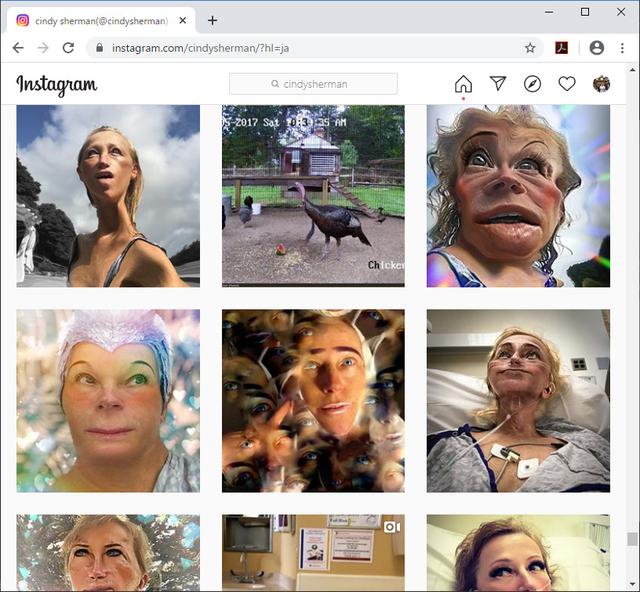Reload the page

[68, 48]
